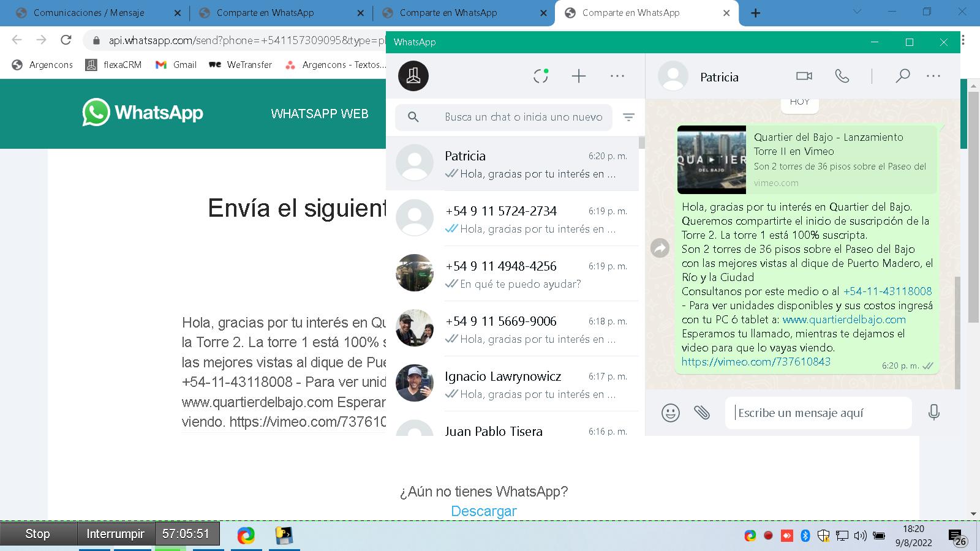Viewport: 980px width, 551px height.
Task: Search within Patricia conversation
Action: coord(902,76)
